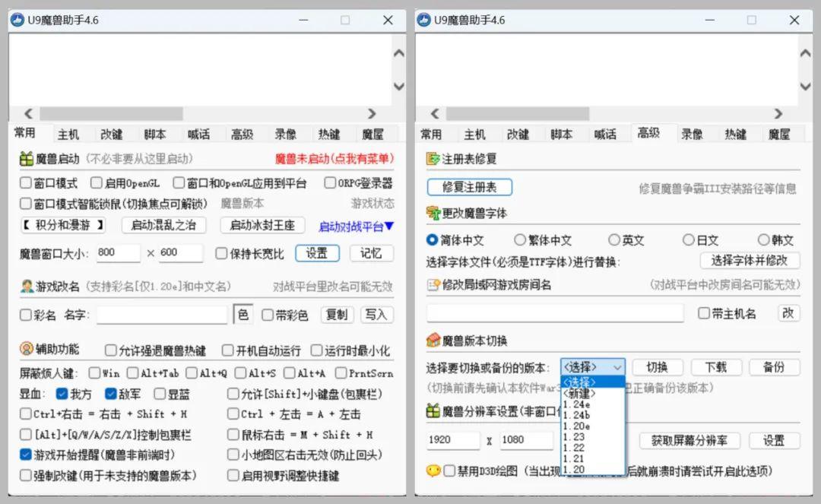The width and height of the screenshot is (821, 504).
Task: Collapse the version selection combo box
Action: tap(617, 367)
